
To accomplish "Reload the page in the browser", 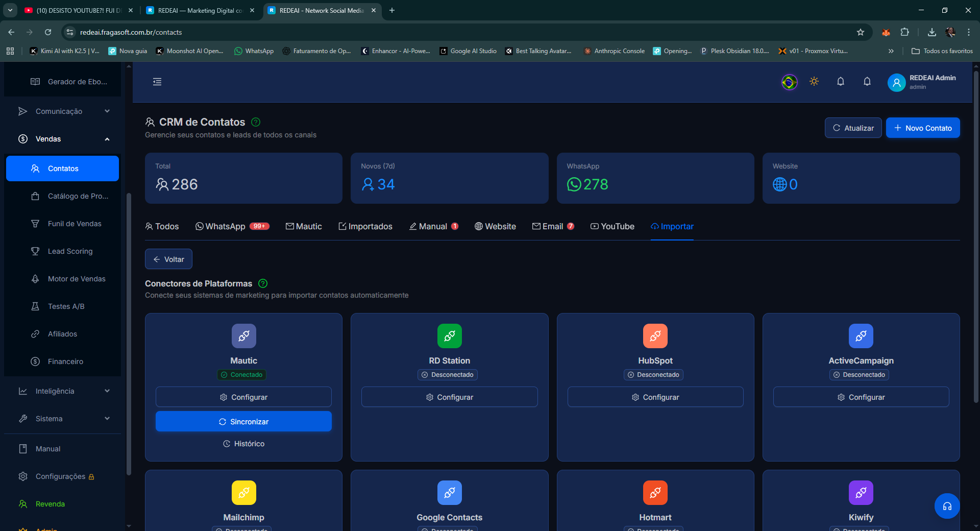I will [x=48, y=32].
